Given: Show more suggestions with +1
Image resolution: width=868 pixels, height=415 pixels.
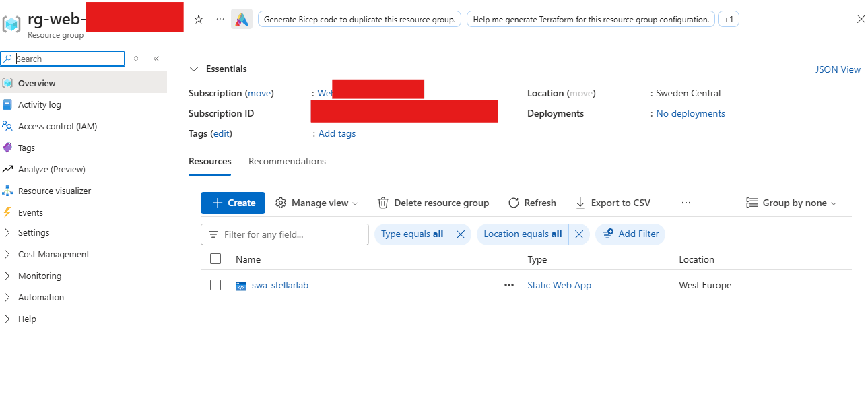Looking at the screenshot, I should pos(729,20).
